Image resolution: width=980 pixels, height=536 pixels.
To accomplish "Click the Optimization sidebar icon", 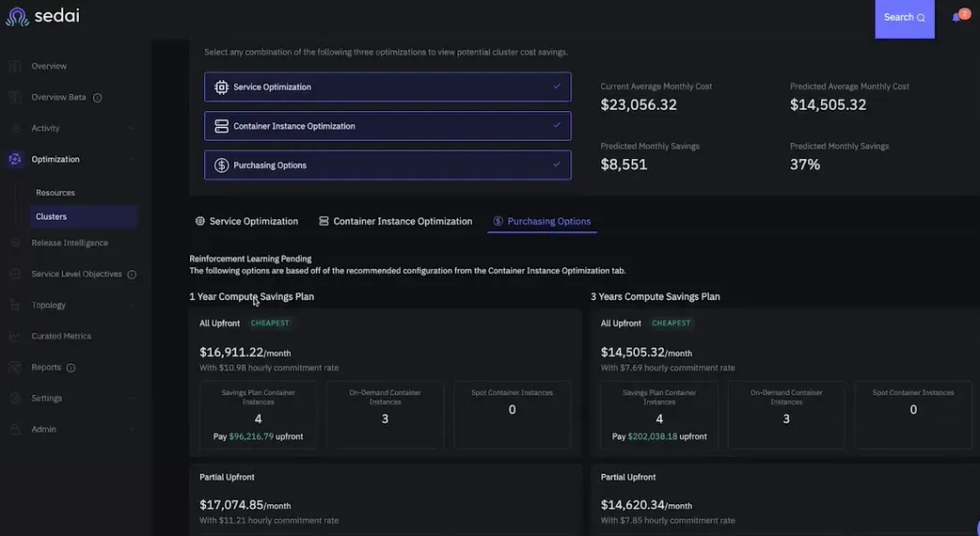I will coord(15,159).
